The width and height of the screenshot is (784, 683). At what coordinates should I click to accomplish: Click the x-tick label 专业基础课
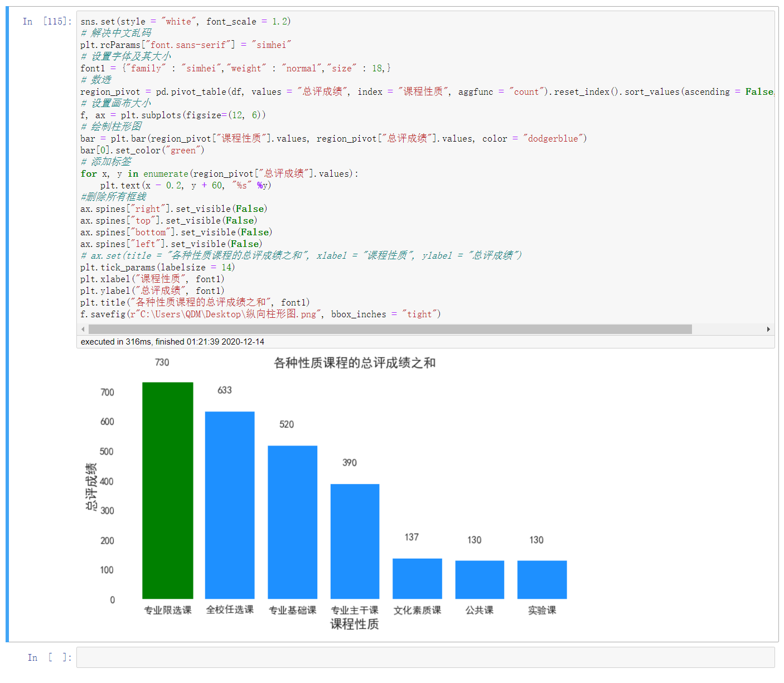(292, 610)
